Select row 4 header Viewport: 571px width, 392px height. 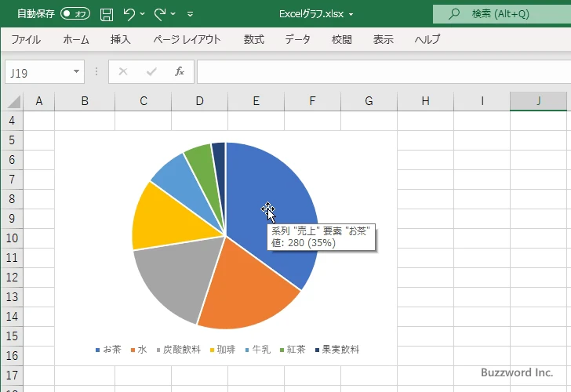point(12,121)
